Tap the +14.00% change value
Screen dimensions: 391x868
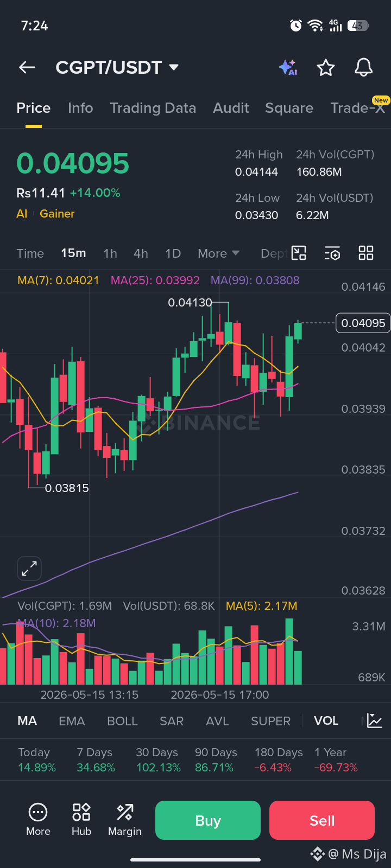point(95,193)
